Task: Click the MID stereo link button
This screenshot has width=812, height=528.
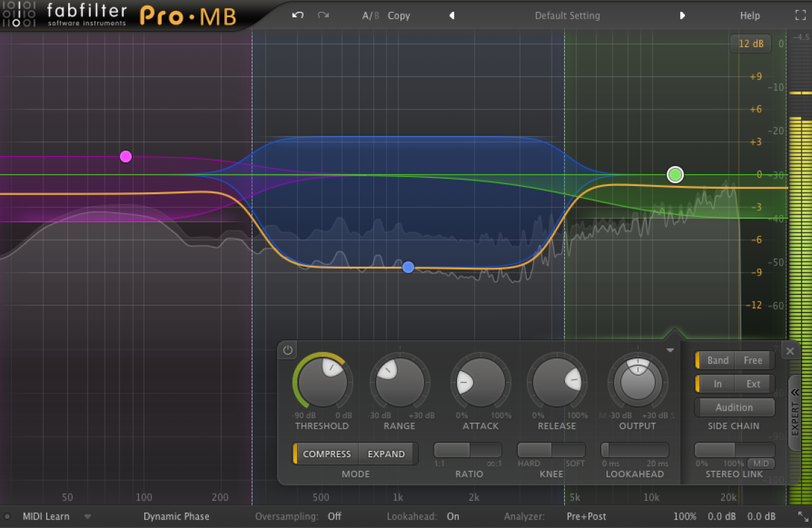Action: [761, 463]
